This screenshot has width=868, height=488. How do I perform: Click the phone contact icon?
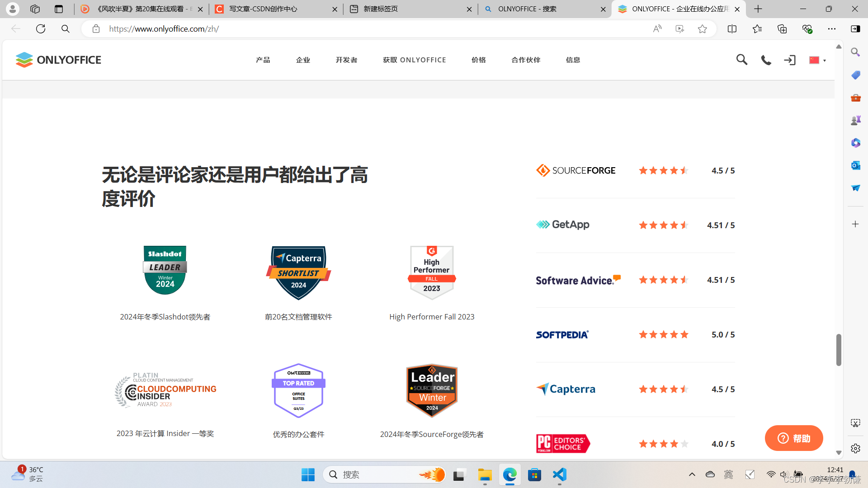click(x=766, y=60)
